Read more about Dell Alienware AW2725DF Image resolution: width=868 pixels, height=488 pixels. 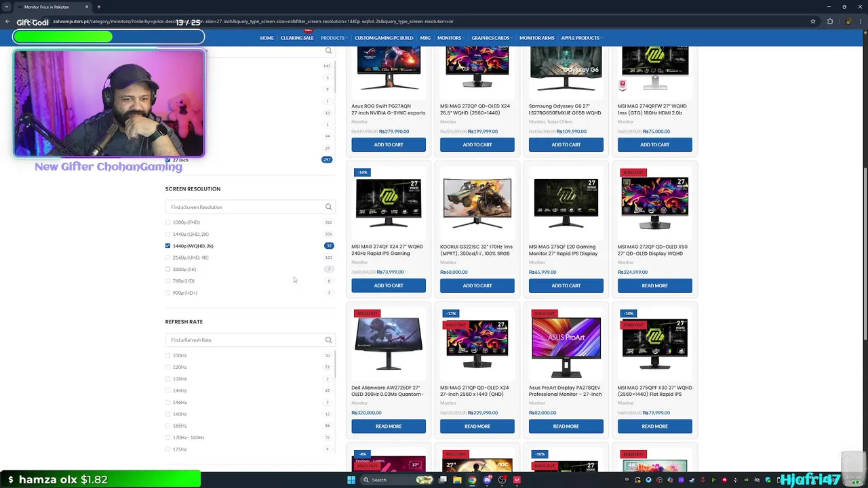click(389, 426)
